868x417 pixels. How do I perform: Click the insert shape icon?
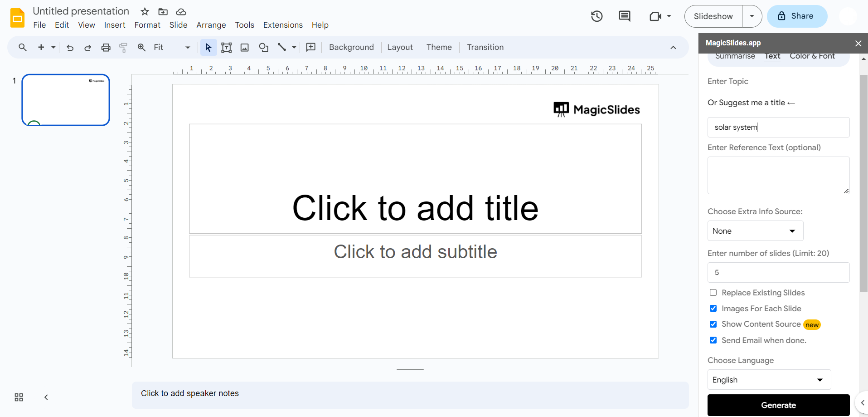(x=263, y=47)
